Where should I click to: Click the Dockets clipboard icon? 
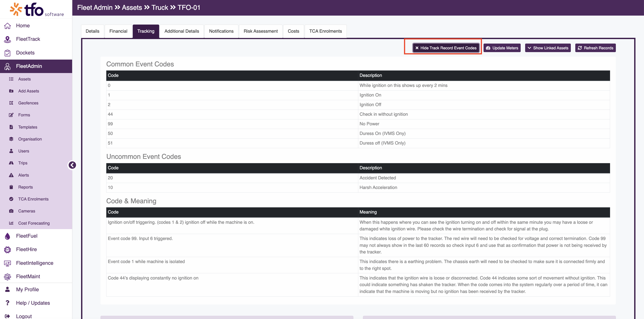(7, 53)
